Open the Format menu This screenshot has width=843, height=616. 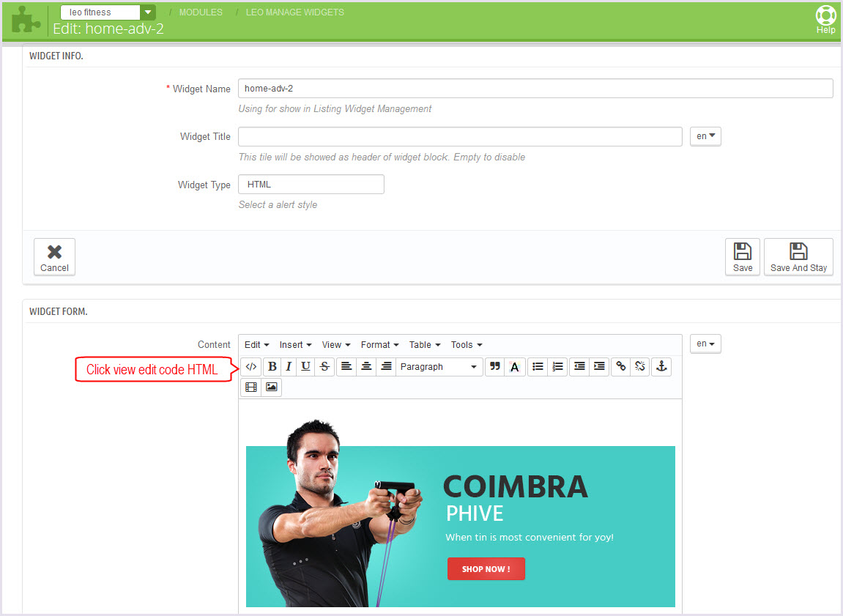[x=379, y=344]
